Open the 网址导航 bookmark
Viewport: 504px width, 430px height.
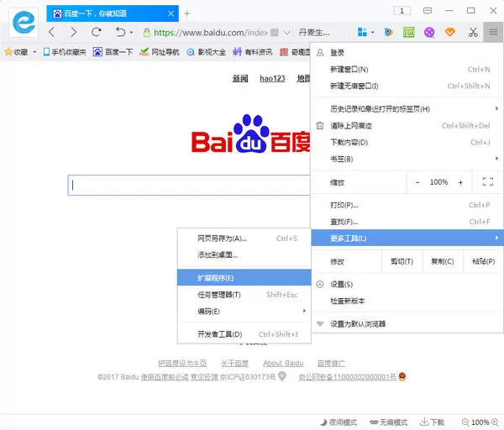159,52
